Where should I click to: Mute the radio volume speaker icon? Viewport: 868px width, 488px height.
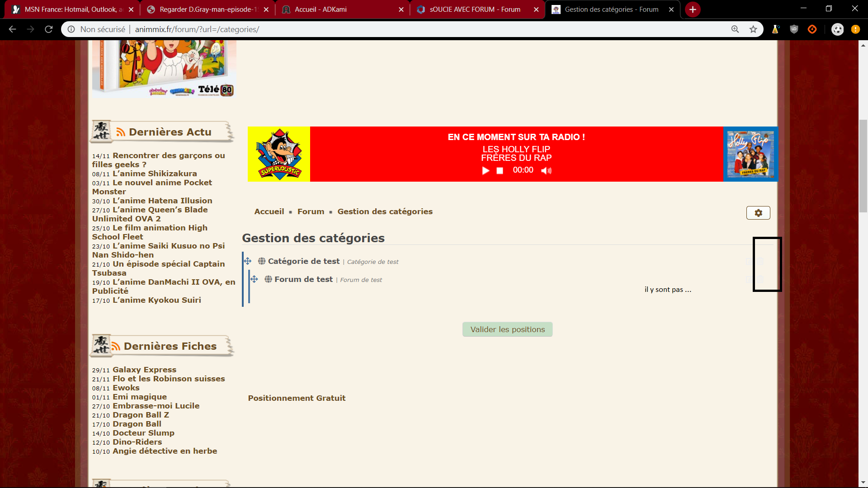(546, 171)
